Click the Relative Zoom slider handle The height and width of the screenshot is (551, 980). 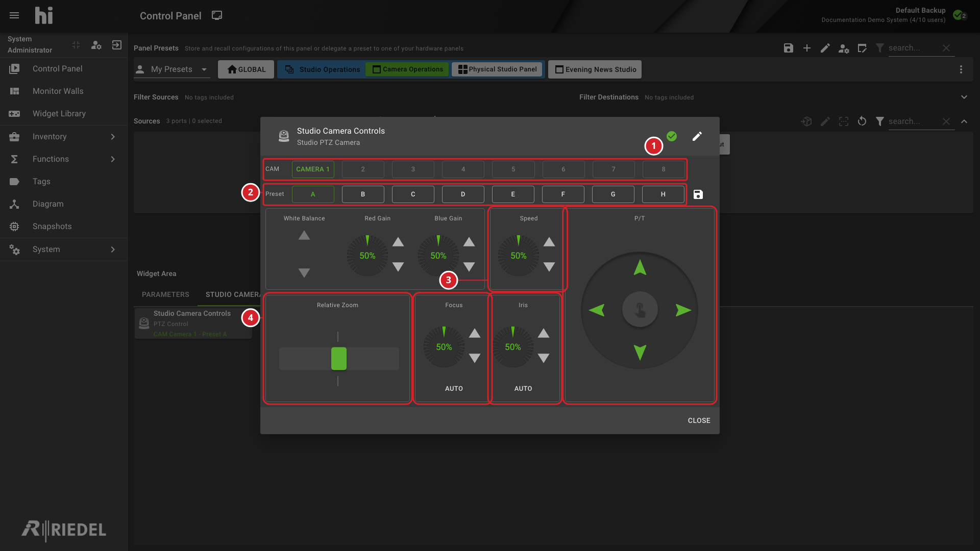click(339, 359)
